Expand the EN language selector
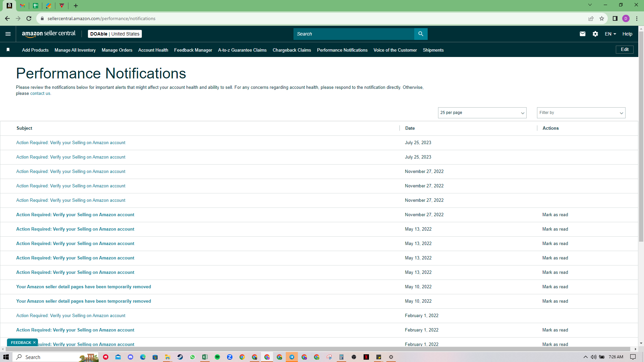The image size is (644, 362). 610,34
